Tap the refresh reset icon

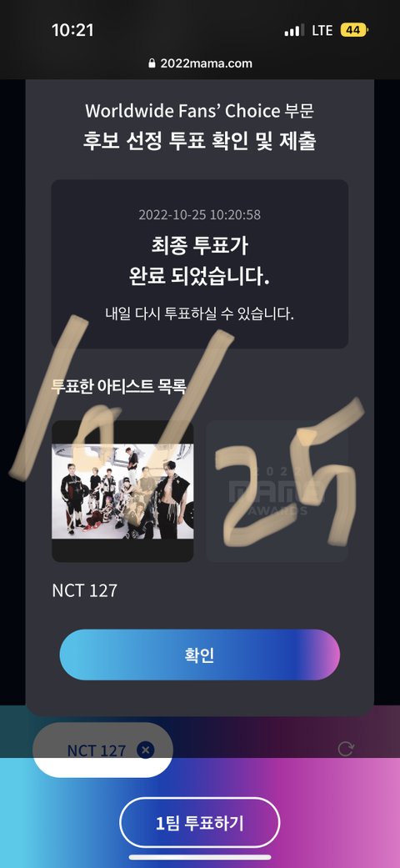click(346, 749)
